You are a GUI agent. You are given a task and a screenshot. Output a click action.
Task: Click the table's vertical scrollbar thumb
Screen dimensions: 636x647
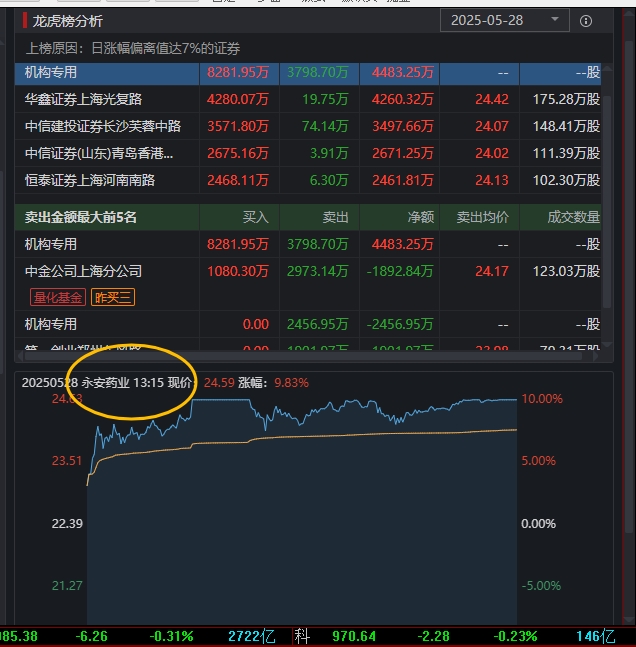pyautogui.click(x=607, y=201)
